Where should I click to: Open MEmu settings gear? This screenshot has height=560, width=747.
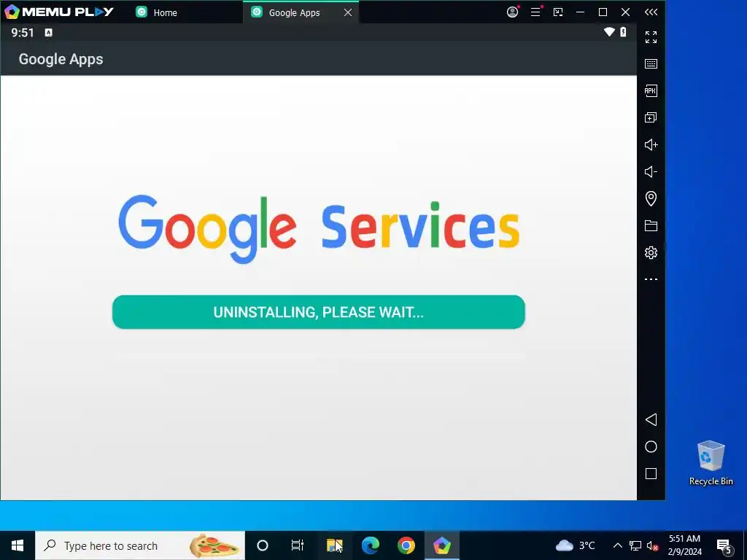click(x=651, y=252)
